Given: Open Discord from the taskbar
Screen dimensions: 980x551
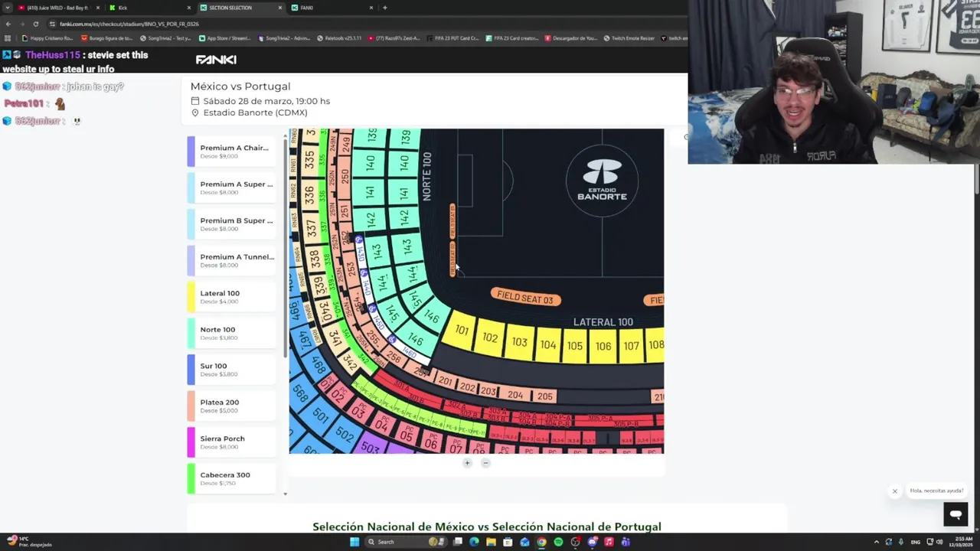Looking at the screenshot, I should (592, 542).
